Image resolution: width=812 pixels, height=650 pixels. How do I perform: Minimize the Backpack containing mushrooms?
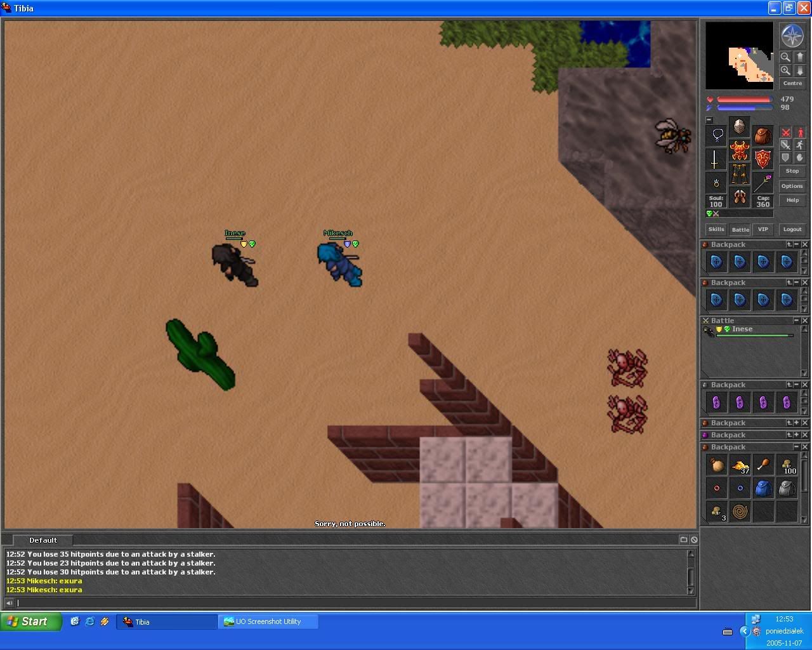(x=797, y=447)
